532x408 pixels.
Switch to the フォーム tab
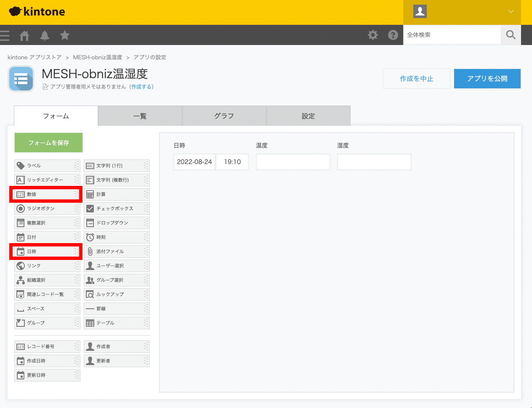(56, 116)
